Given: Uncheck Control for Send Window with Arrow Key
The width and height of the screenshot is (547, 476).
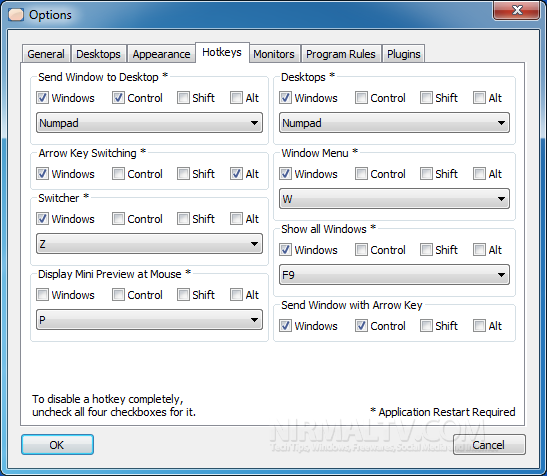Looking at the screenshot, I should 361,326.
